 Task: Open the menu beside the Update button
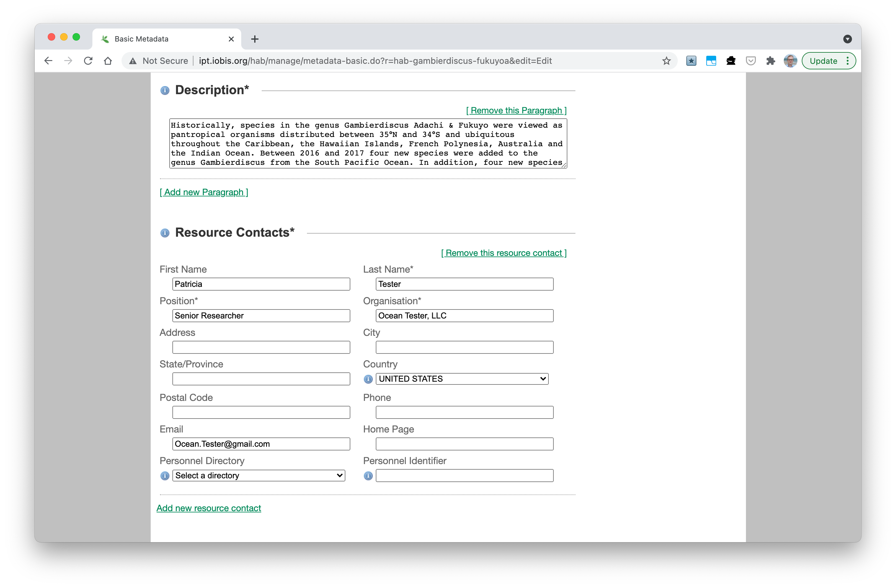pos(847,61)
